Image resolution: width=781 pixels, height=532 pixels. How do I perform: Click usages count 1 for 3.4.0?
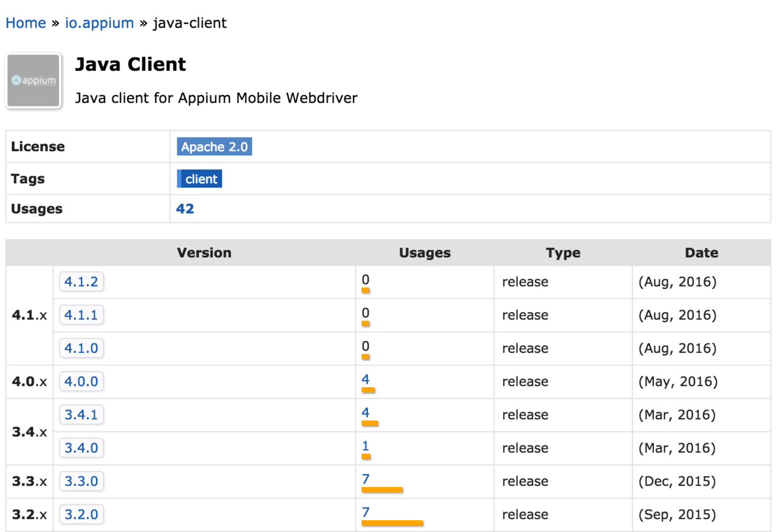click(365, 446)
